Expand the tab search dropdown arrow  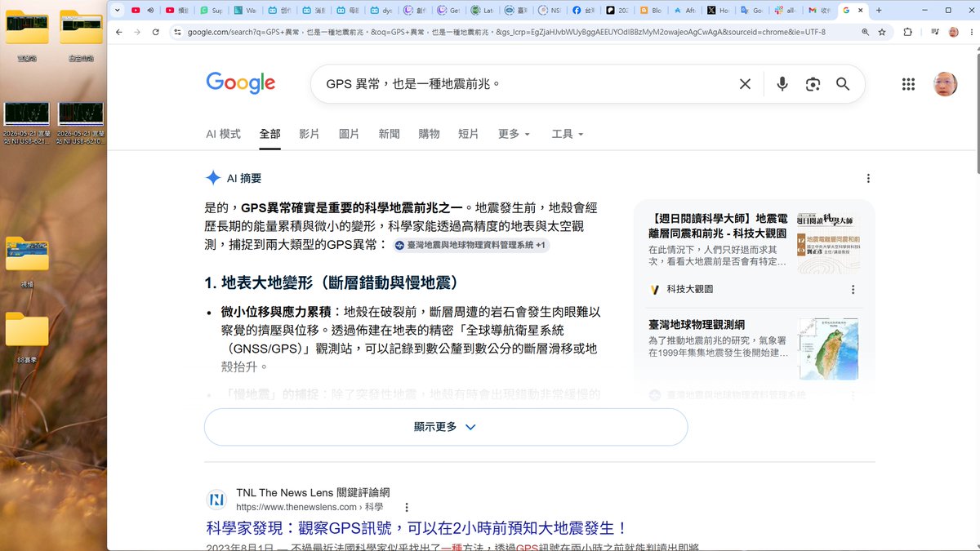point(118,11)
